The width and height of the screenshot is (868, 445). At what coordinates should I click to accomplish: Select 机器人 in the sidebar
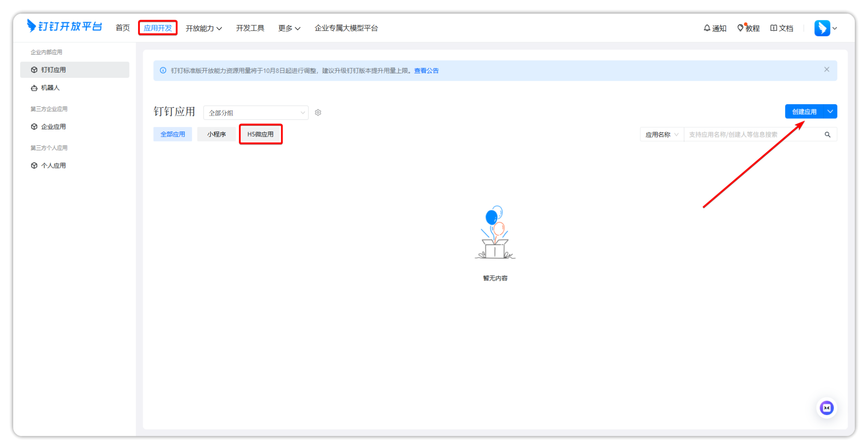[50, 88]
